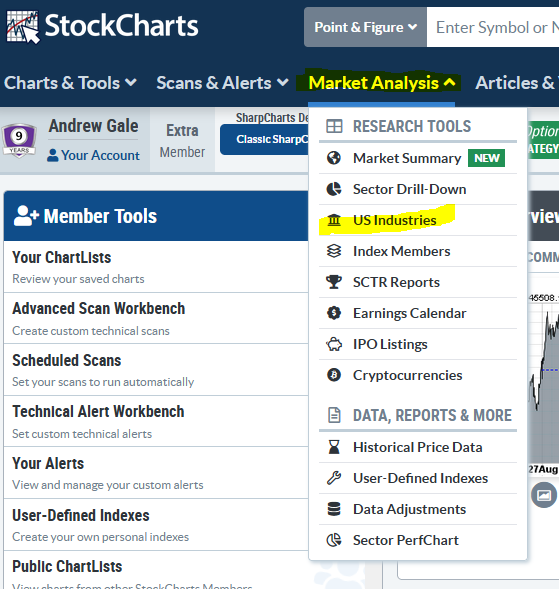Open the Articles & menu in the navigation bar
The height and width of the screenshot is (589, 559).
(x=517, y=83)
